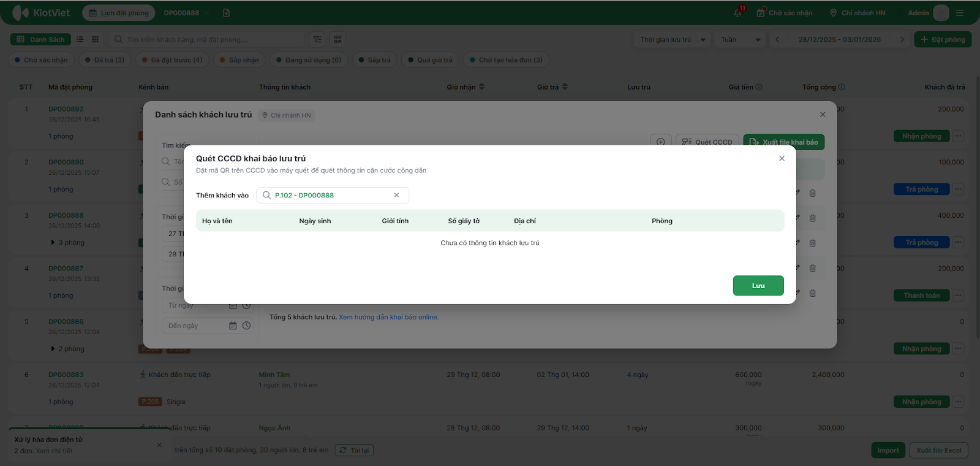Click the calendar icon in Đến ngày field
This screenshot has height=466, width=980.
(233, 326)
